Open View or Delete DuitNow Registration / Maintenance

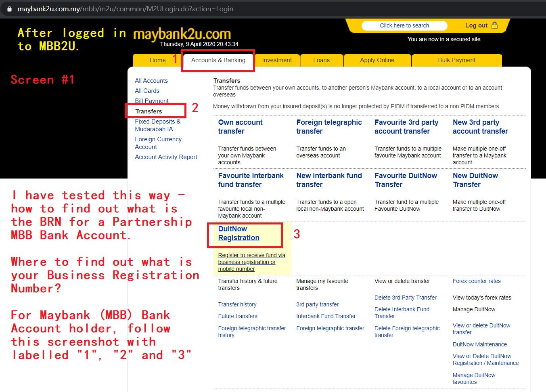[486, 359]
